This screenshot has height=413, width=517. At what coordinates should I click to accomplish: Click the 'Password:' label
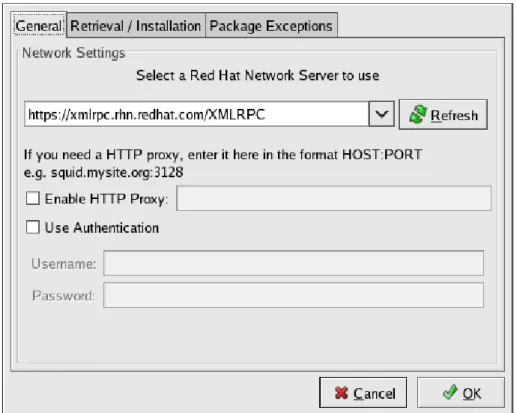63,296
